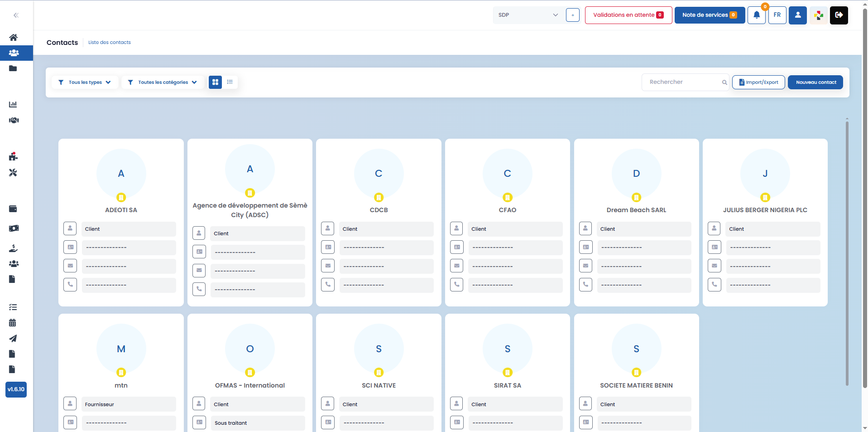Screen dimensions: 868x432
Task: Expand the 'Tous les types' filter
Action: click(85, 83)
